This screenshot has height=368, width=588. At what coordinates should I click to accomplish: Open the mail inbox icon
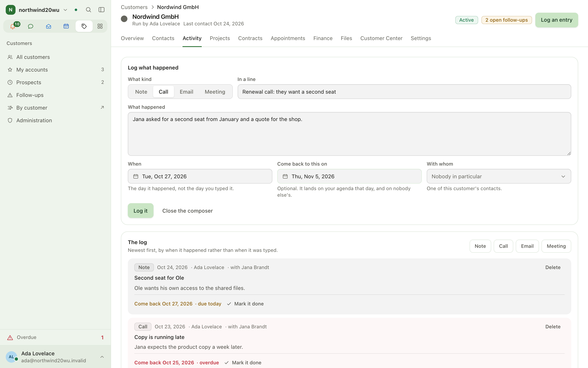coord(49,26)
